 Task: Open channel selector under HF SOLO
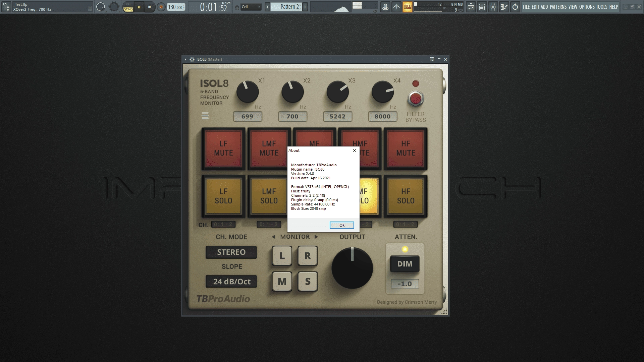coord(406,225)
